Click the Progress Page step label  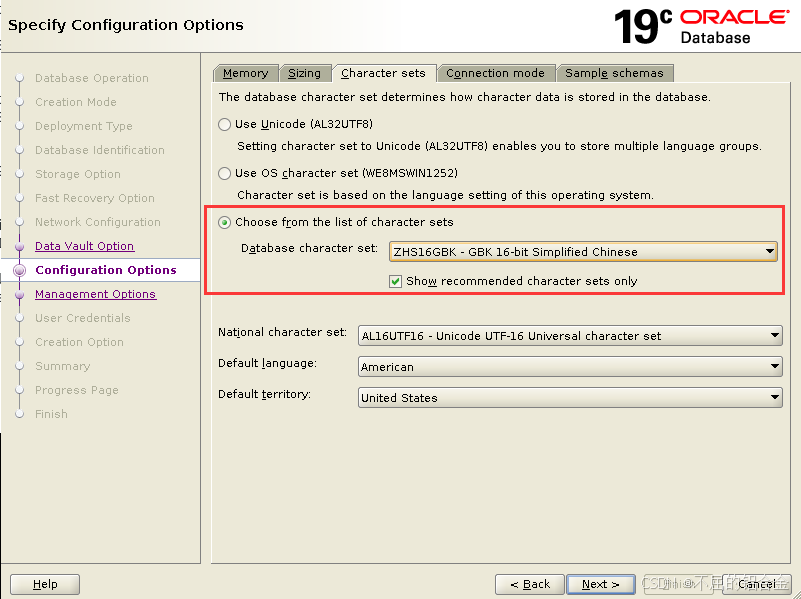click(77, 390)
